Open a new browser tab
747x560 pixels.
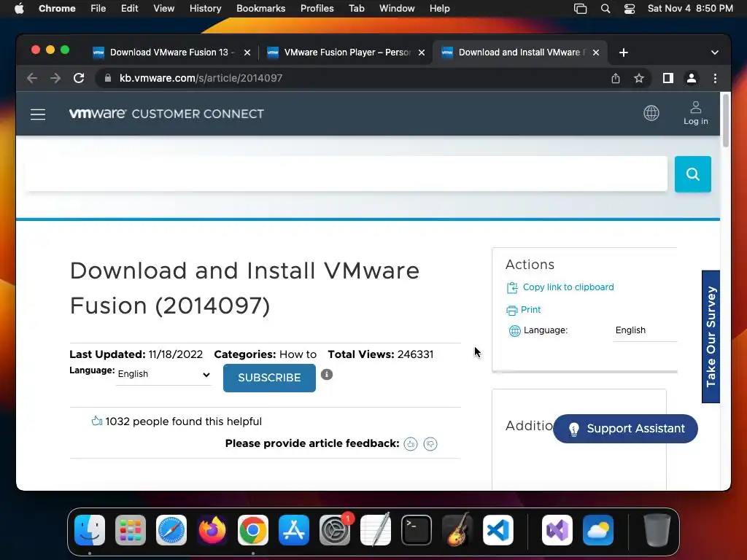click(624, 52)
